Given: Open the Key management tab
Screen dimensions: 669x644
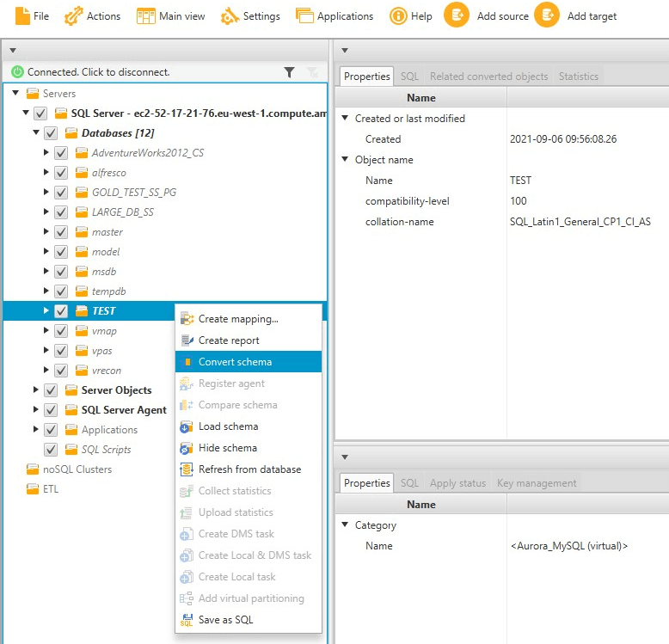Looking at the screenshot, I should click(536, 483).
